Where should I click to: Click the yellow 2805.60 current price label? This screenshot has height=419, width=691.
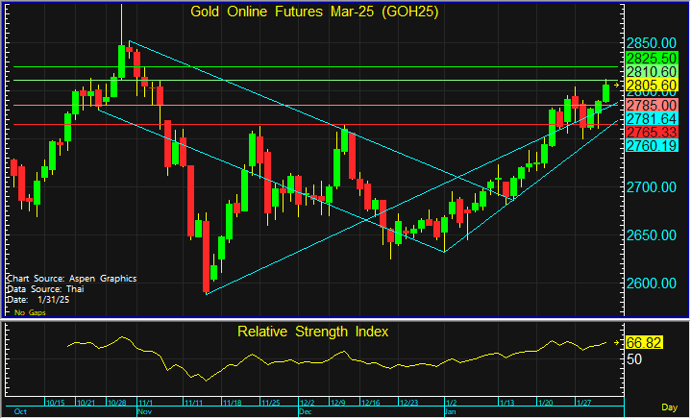pos(652,86)
